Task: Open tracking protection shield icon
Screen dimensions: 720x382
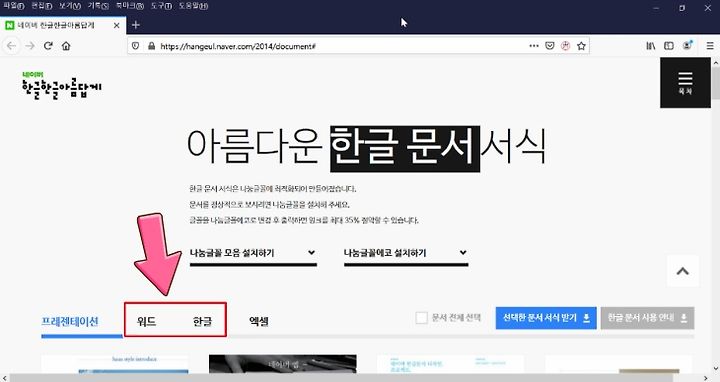Action: pyautogui.click(x=135, y=46)
